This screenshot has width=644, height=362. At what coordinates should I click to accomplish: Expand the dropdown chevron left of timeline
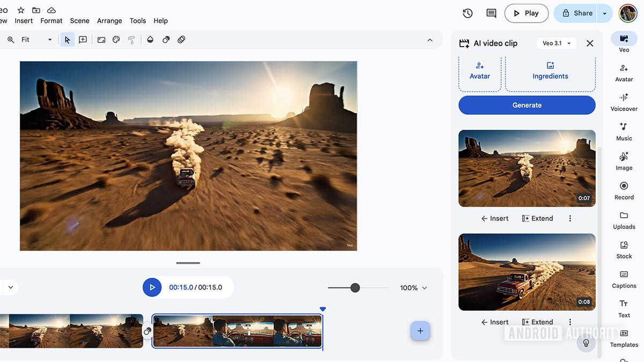click(11, 287)
